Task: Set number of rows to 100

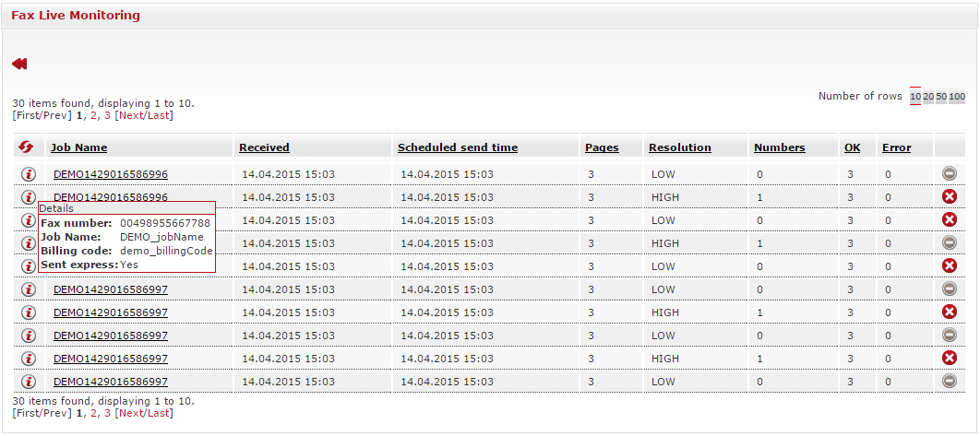Action: pos(957,97)
